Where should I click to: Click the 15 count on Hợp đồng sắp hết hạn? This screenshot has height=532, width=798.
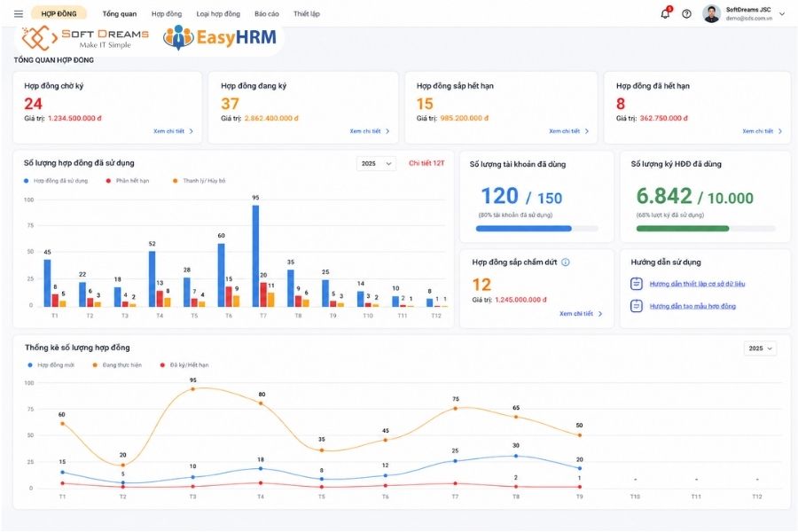(x=425, y=104)
